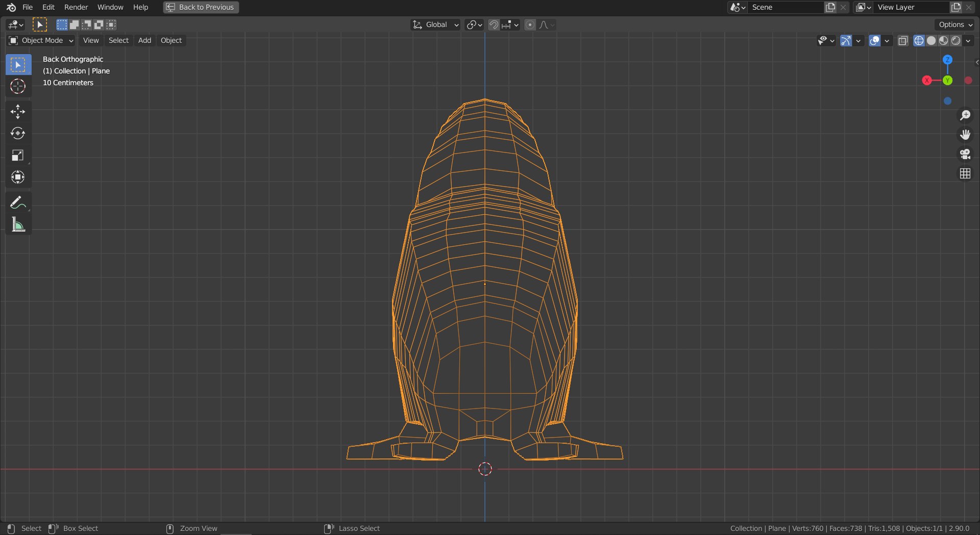Open the Window menu
This screenshot has width=980, height=535.
110,7
